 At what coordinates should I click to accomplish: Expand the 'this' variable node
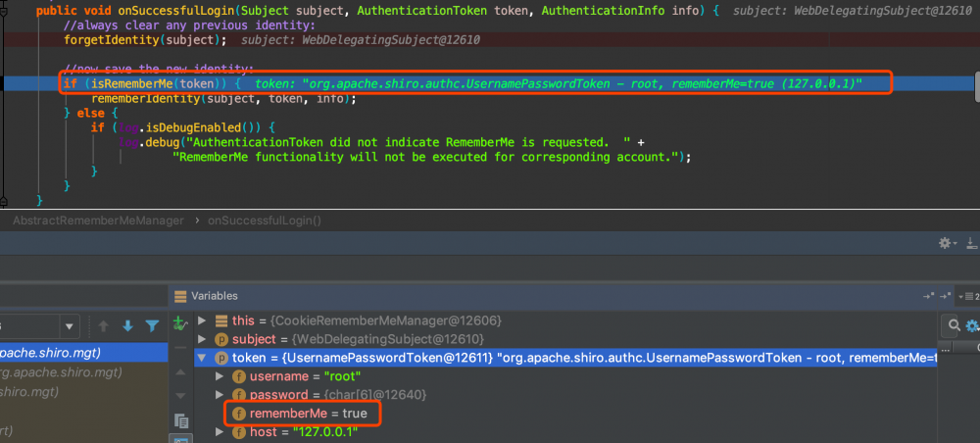201,320
